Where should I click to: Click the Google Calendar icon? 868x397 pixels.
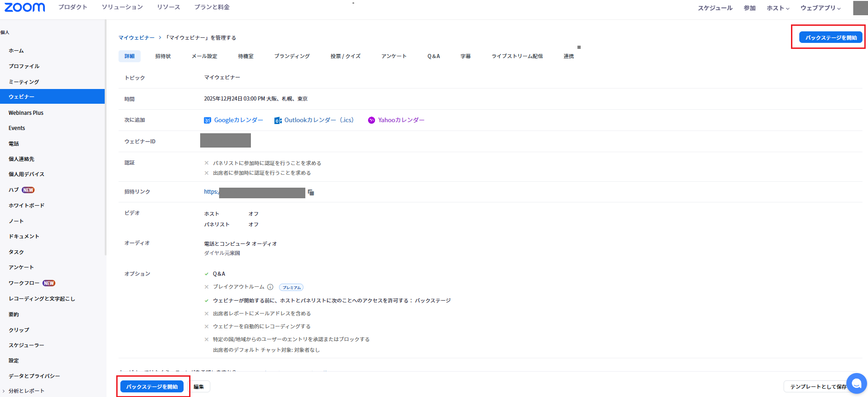pos(208,120)
